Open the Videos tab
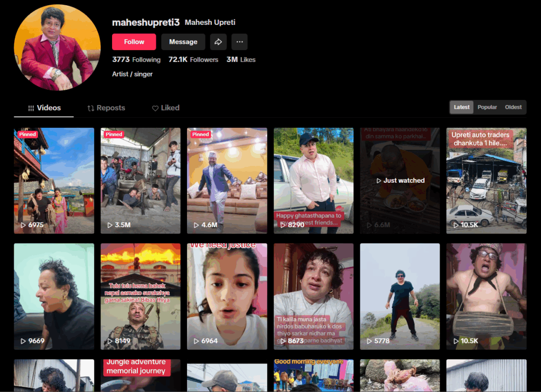 click(x=44, y=108)
